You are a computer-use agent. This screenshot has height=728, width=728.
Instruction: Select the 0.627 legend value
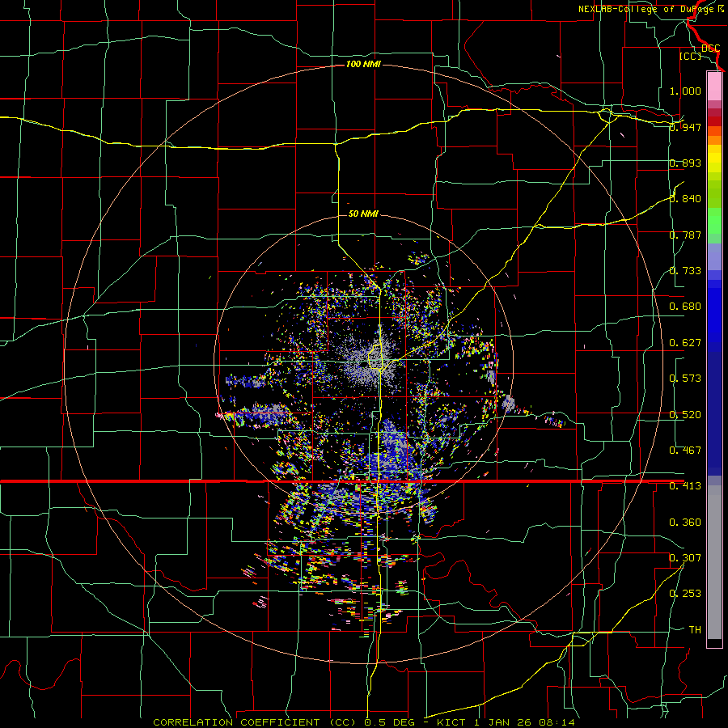685,343
